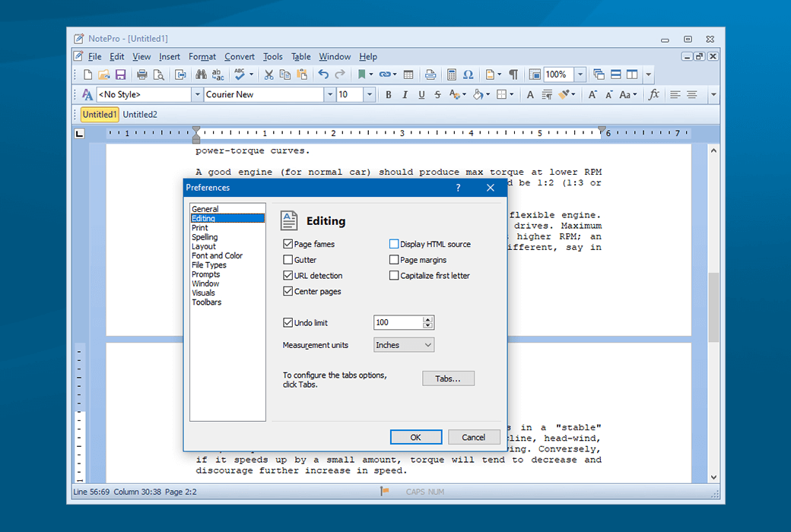Uncheck the Page frames checkbox

(x=288, y=244)
